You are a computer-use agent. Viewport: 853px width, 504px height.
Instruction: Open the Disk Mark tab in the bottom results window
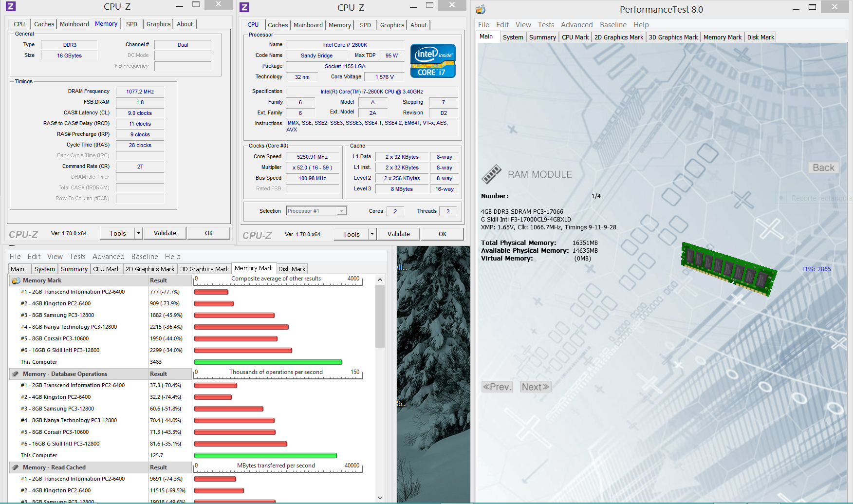292,269
